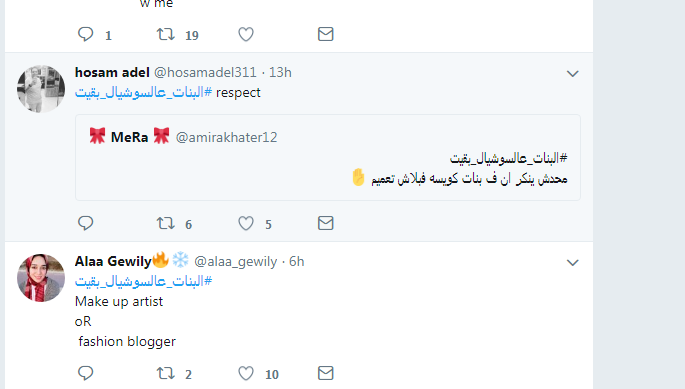Expand more options on Alaa Gewily's tweet

click(572, 263)
